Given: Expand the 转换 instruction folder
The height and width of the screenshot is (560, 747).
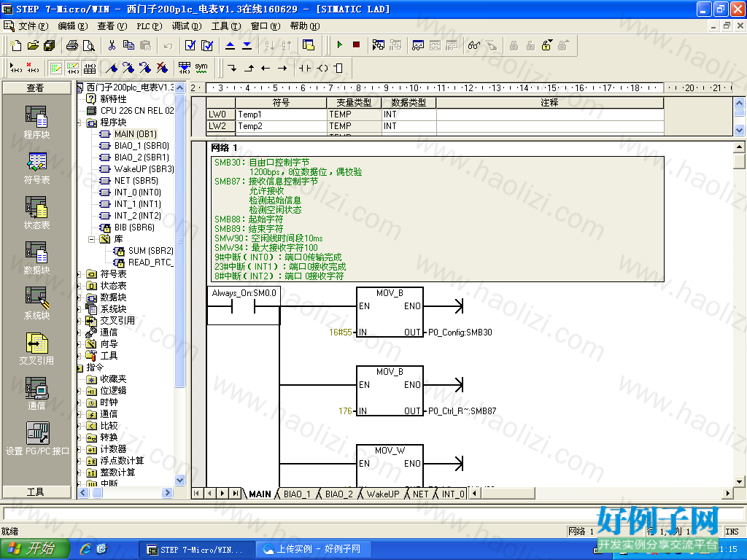Looking at the screenshot, I should point(79,437).
